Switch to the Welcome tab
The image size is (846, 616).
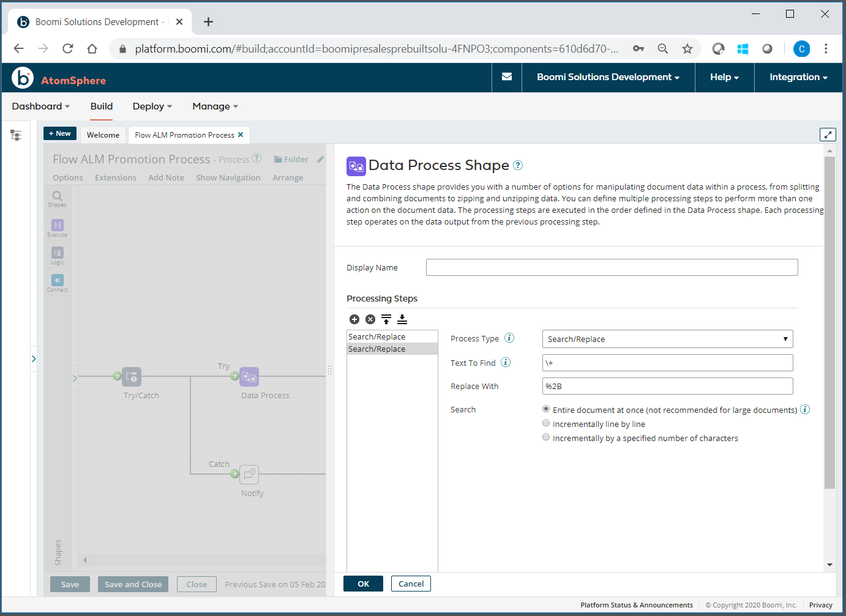click(103, 135)
